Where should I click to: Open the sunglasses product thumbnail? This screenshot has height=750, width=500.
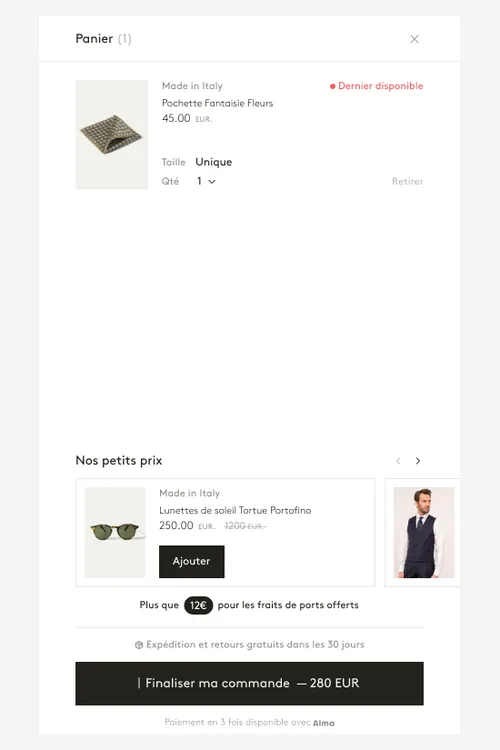point(115,532)
